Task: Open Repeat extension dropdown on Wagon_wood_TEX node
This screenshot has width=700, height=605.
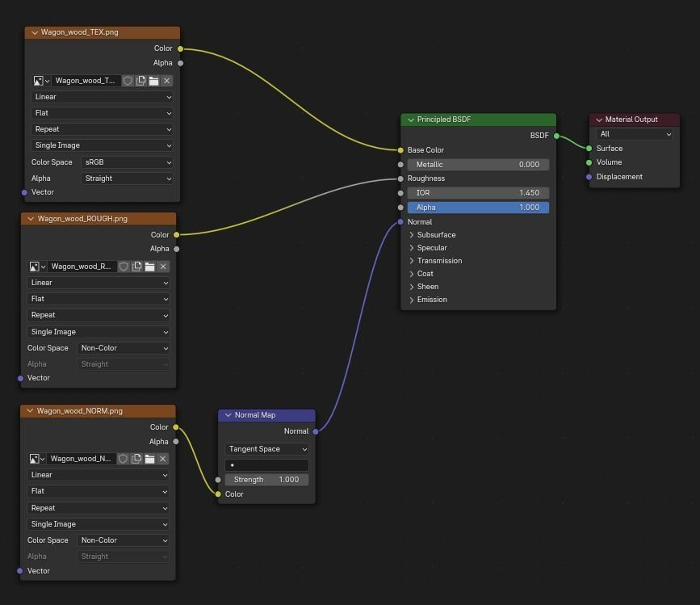Action: pos(103,129)
